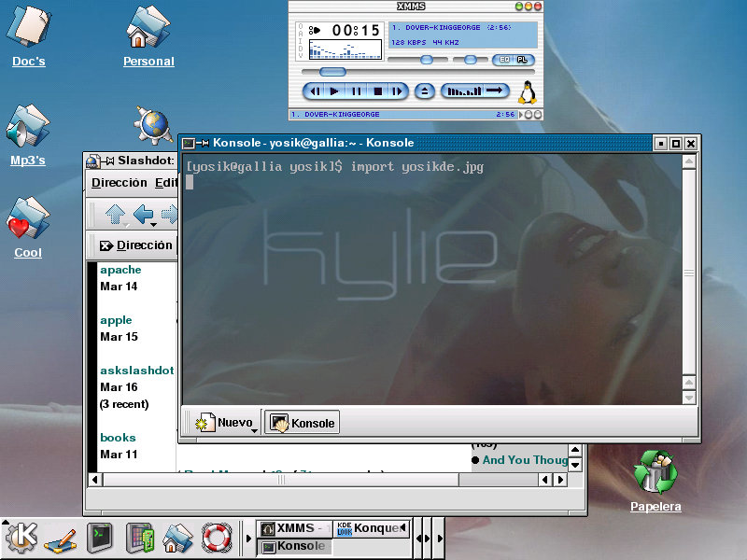
Task: Launch the pencil editor panel icon
Action: tap(60, 539)
